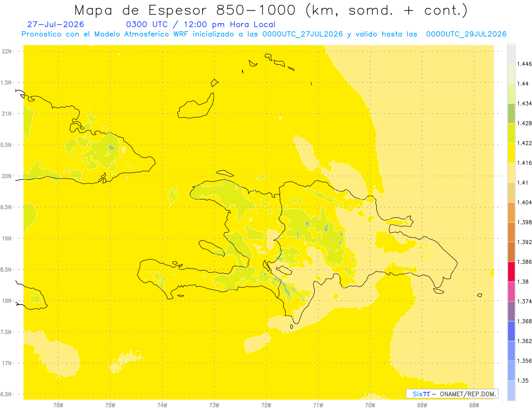Click the 75W longitude axis label

tap(110, 405)
